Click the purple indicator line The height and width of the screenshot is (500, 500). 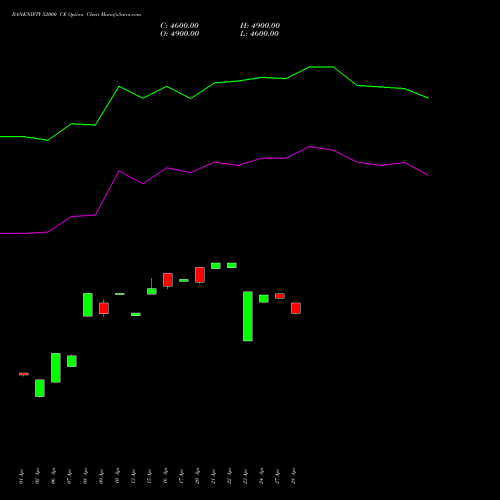tap(214, 162)
